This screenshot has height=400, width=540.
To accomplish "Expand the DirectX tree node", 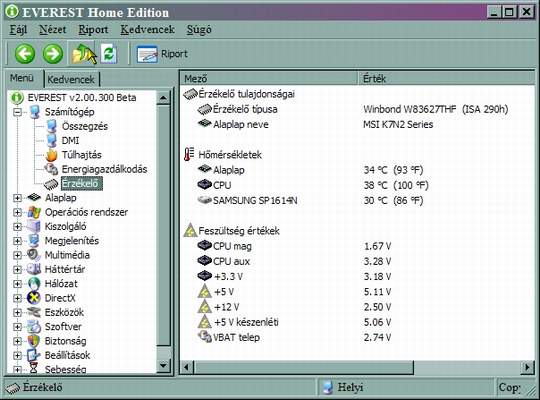I will tap(17, 298).
